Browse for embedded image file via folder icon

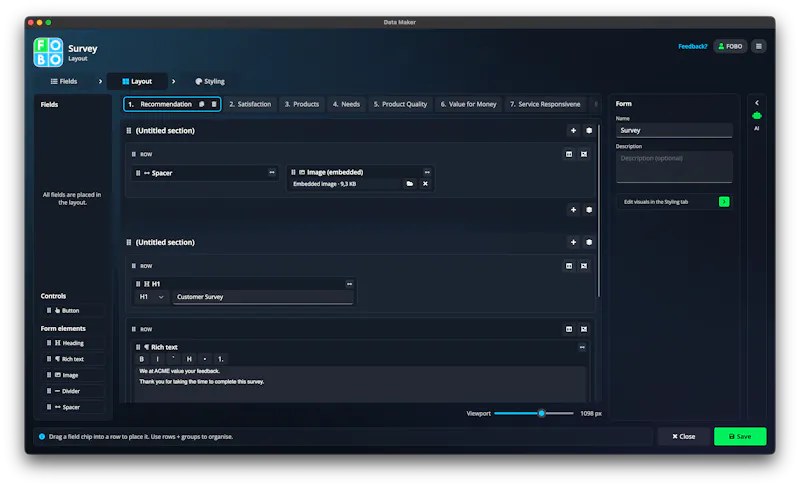[409, 184]
